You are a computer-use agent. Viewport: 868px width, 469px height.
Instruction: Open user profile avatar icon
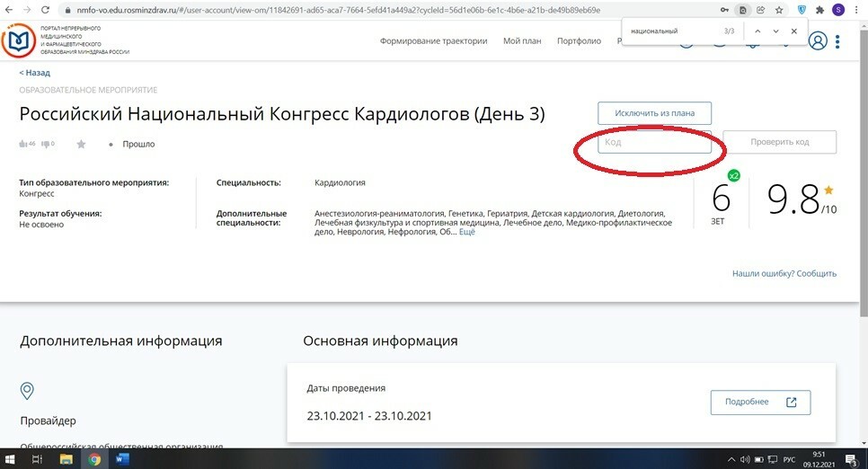click(x=818, y=41)
